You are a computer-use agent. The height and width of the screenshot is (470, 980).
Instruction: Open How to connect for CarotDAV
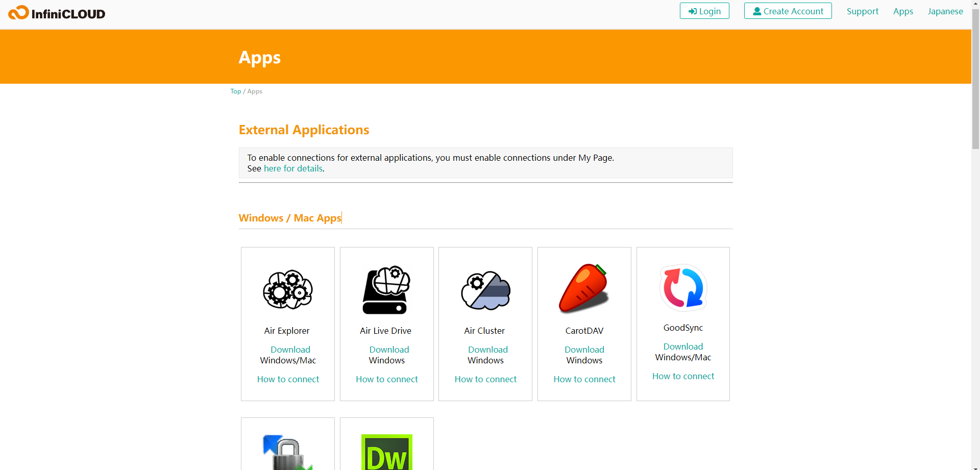[584, 379]
